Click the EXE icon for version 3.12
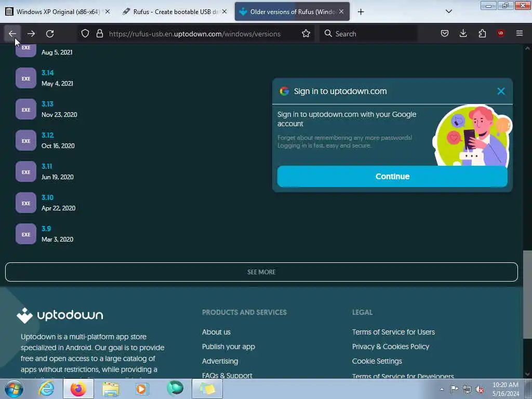532x399 pixels. [26, 140]
